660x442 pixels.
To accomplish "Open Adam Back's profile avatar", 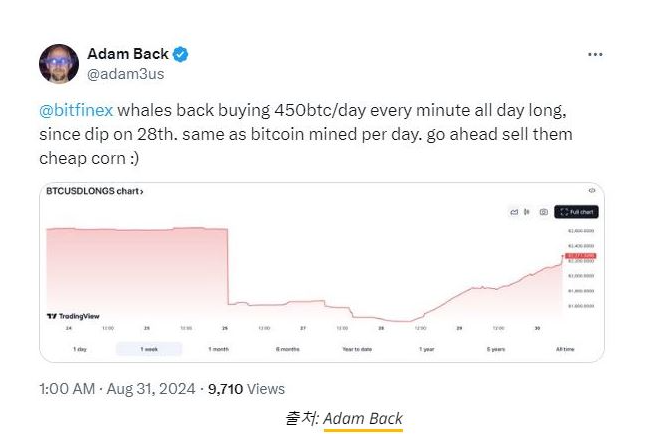I will pyautogui.click(x=59, y=63).
